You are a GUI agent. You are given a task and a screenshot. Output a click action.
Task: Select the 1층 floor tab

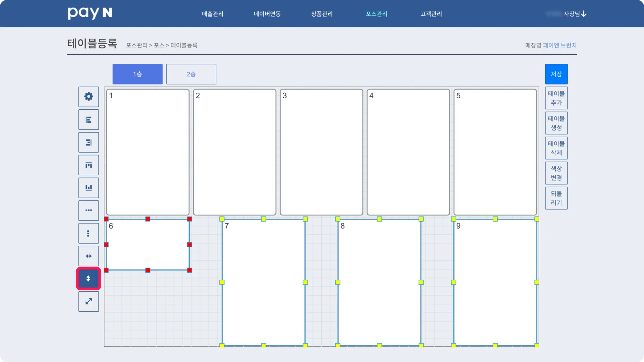point(137,74)
